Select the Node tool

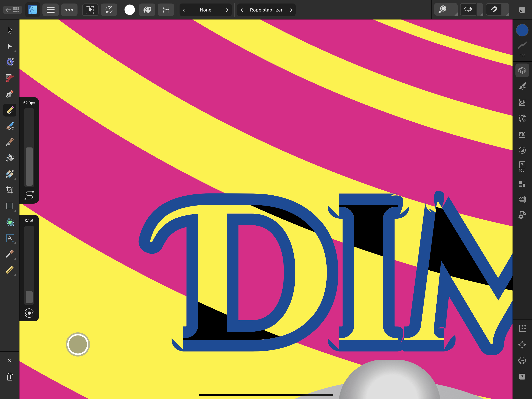(10, 46)
